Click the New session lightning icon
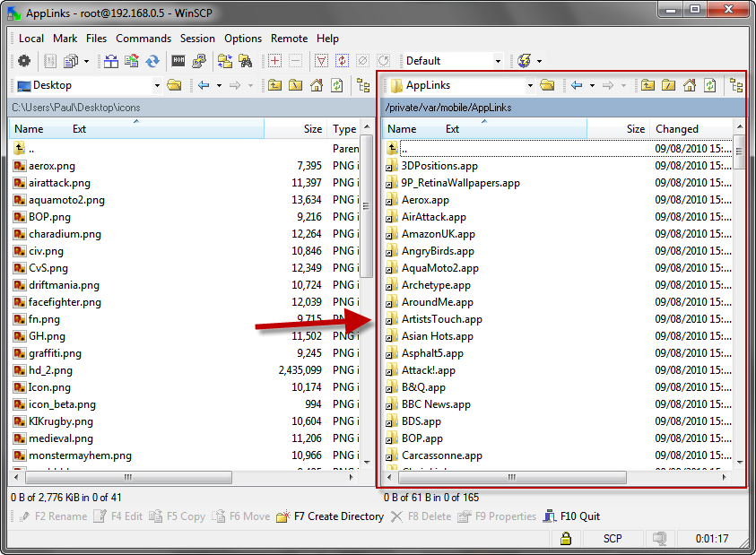Image resolution: width=756 pixels, height=555 pixels. point(524,61)
